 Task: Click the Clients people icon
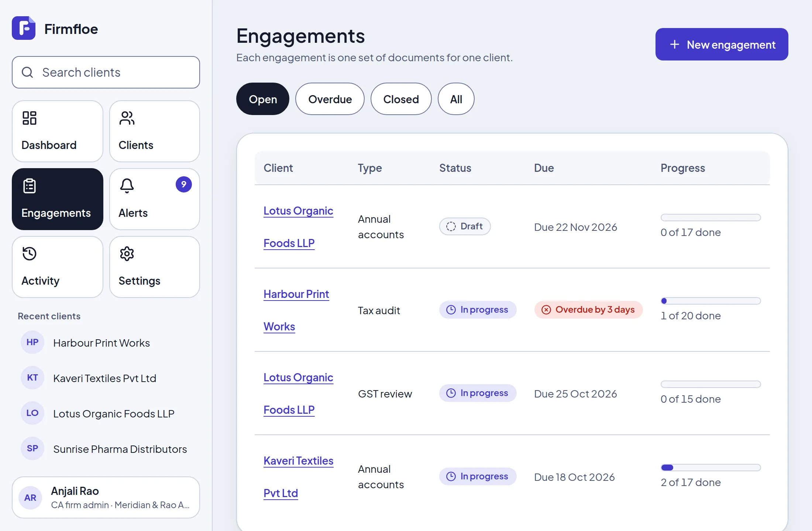click(x=127, y=118)
